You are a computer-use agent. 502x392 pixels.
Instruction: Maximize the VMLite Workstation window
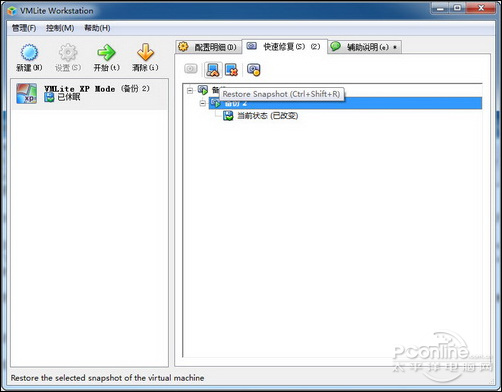coord(457,8)
